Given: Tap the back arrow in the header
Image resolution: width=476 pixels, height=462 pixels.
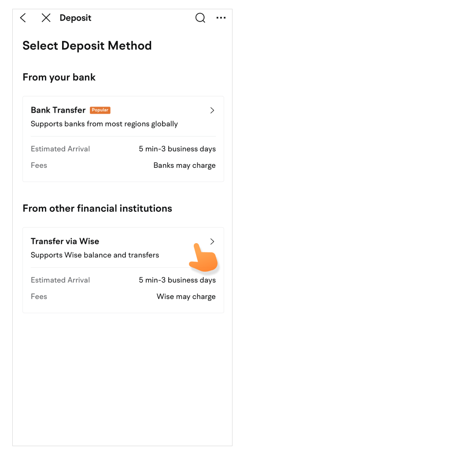Looking at the screenshot, I should pyautogui.click(x=23, y=18).
